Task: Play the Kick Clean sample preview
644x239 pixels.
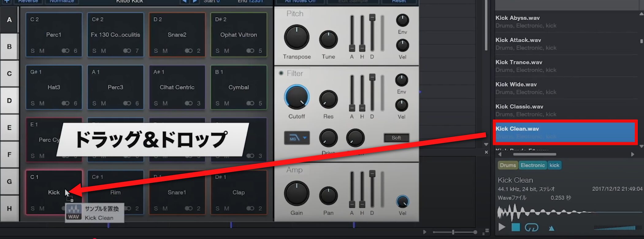Action: [502, 227]
